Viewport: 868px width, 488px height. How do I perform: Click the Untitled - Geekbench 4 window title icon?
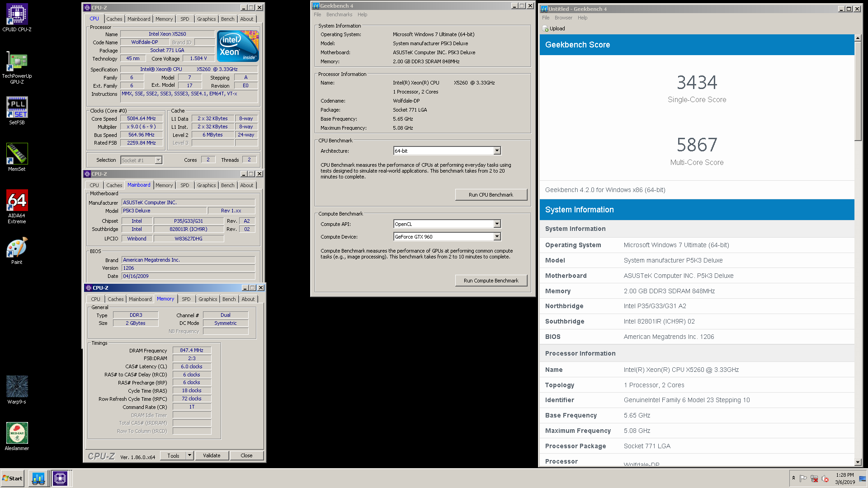tap(544, 9)
